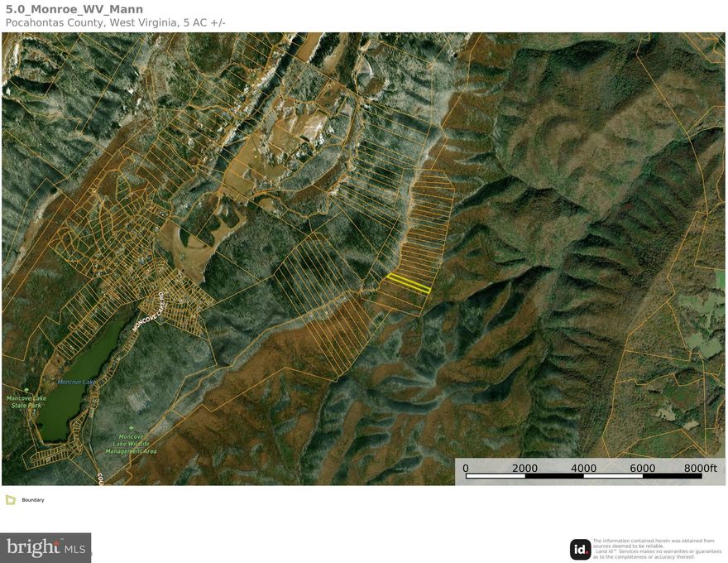This screenshot has height=563, width=728.
Task: Click the 2000 mark on scale bar
Action: (524, 469)
